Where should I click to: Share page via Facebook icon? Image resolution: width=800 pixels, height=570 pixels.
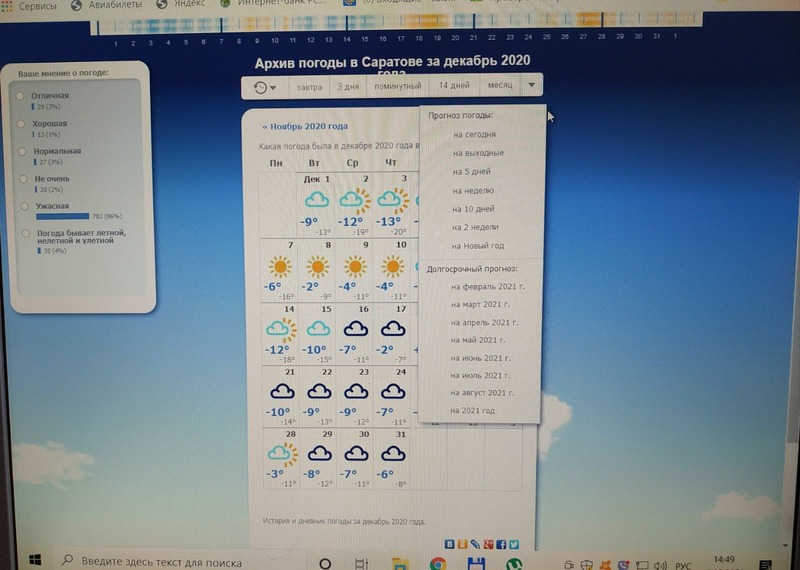(x=501, y=544)
